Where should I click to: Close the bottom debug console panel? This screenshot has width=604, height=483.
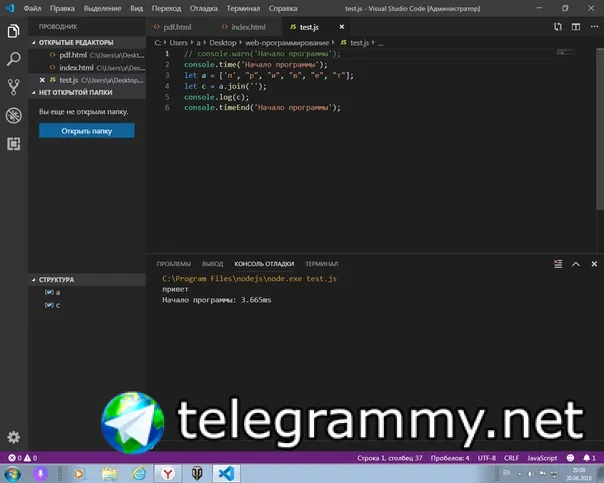[594, 264]
